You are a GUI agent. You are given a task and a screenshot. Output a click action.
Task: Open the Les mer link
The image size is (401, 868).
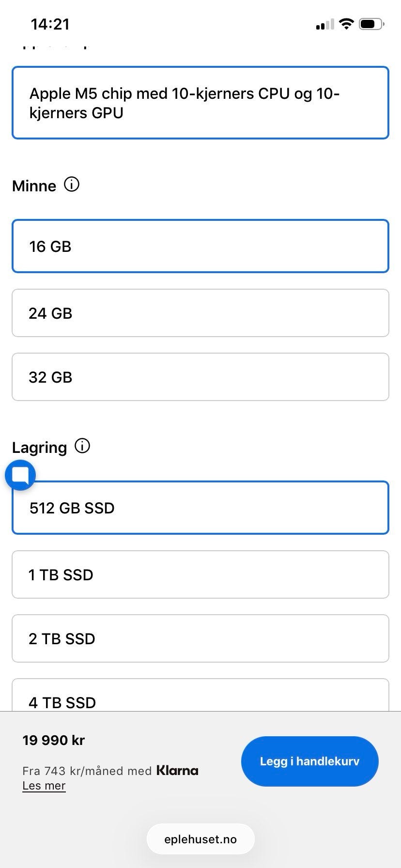pyautogui.click(x=44, y=786)
